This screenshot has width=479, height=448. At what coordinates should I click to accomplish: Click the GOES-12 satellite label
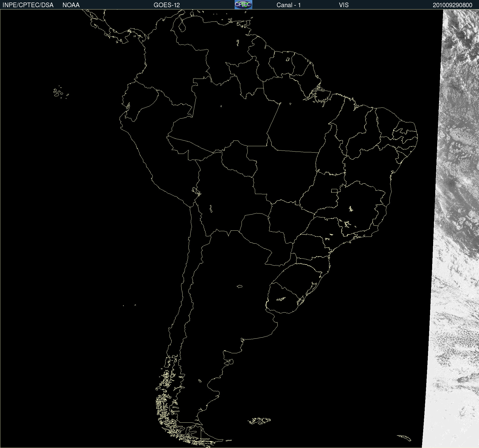click(x=167, y=5)
